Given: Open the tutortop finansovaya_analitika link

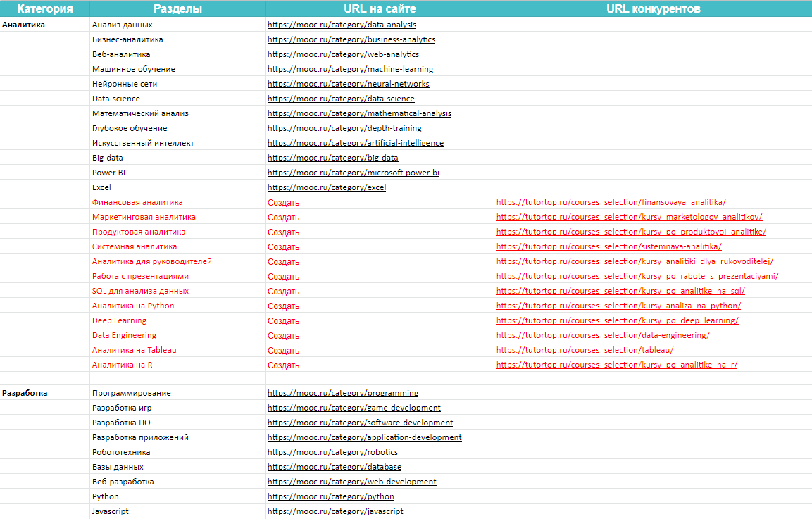Looking at the screenshot, I should 611,202.
